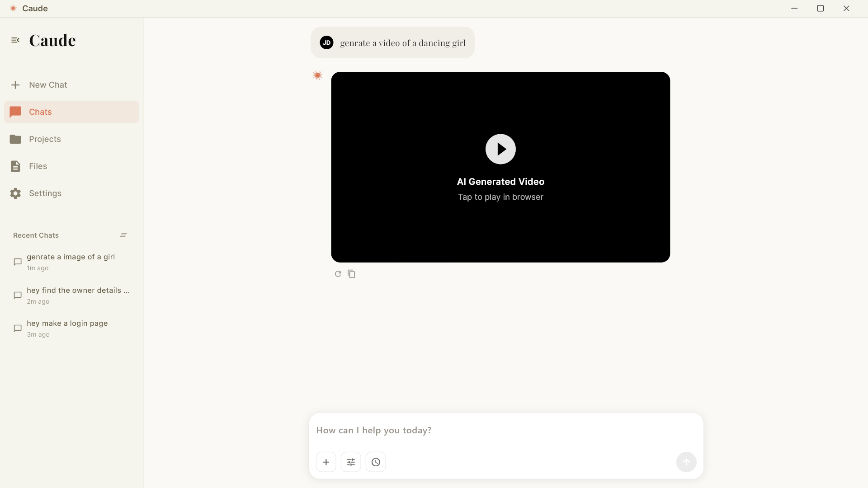Image resolution: width=868 pixels, height=488 pixels.
Task: Click the Recent Chats filter icon
Action: tap(123, 235)
